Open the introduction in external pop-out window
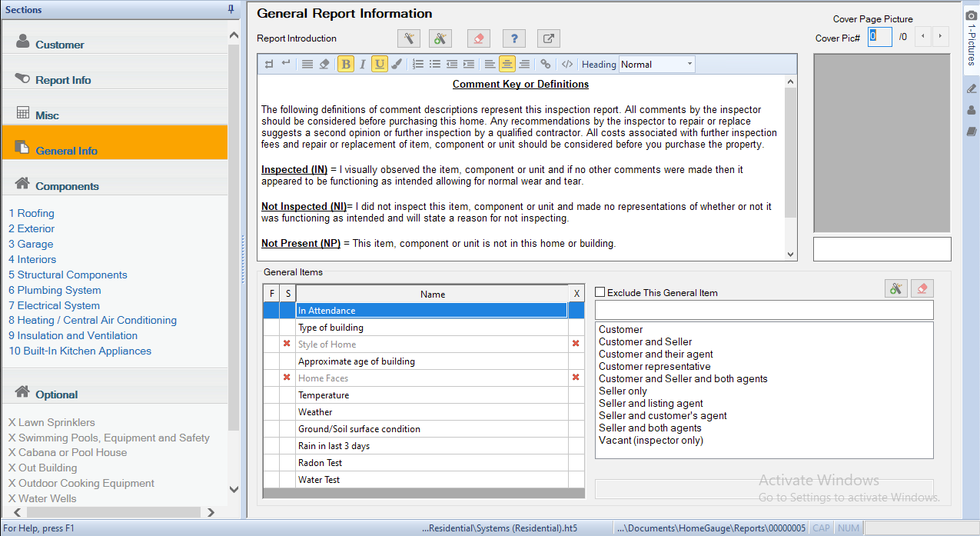Viewport: 980px width, 536px height. tap(548, 38)
